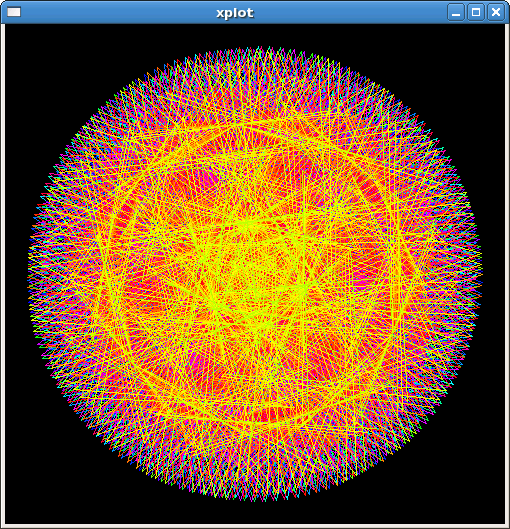The height and width of the screenshot is (529, 510).
Task: Click the empty title bar left of xplot title
Action: pyautogui.click(x=118, y=12)
